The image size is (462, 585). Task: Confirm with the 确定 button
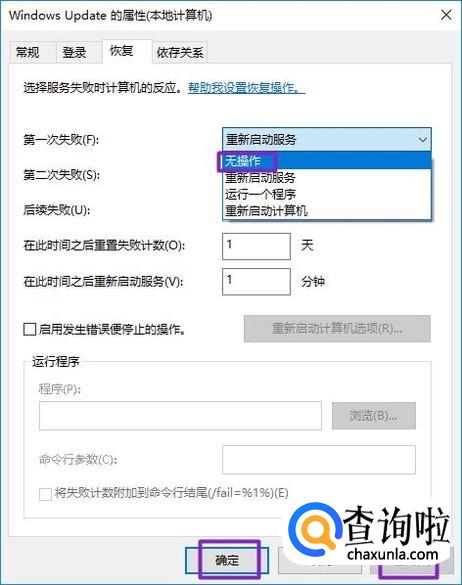point(227,560)
